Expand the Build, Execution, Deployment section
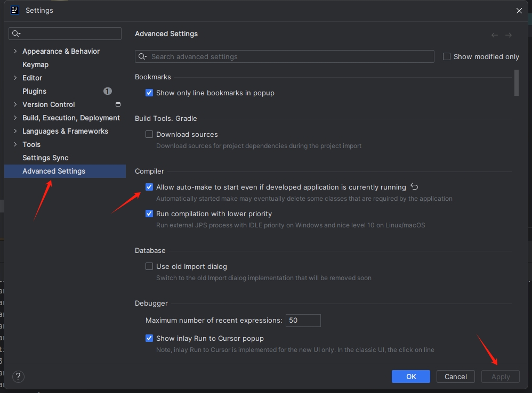The width and height of the screenshot is (532, 393). [x=15, y=118]
